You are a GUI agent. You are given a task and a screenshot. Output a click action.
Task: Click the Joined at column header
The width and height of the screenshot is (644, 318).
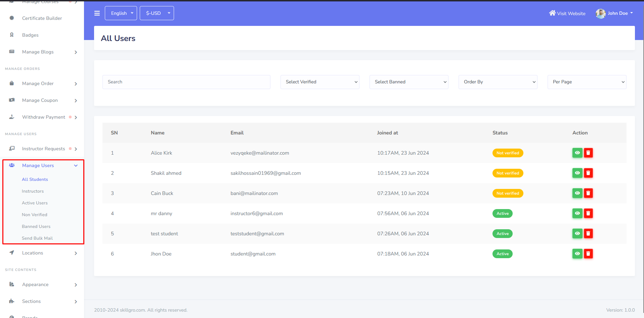click(387, 133)
